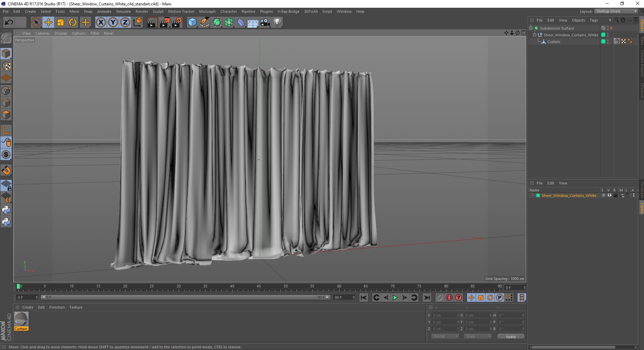Toggle Z axis lock

click(125, 23)
